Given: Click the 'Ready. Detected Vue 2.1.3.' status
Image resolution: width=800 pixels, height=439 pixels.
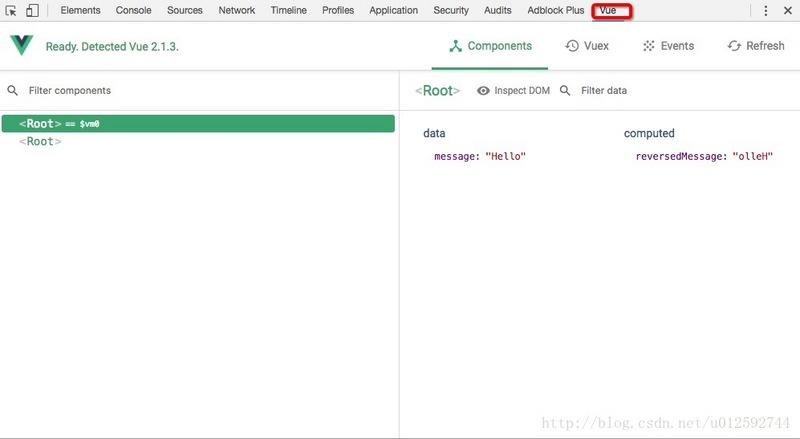Looking at the screenshot, I should coord(112,46).
